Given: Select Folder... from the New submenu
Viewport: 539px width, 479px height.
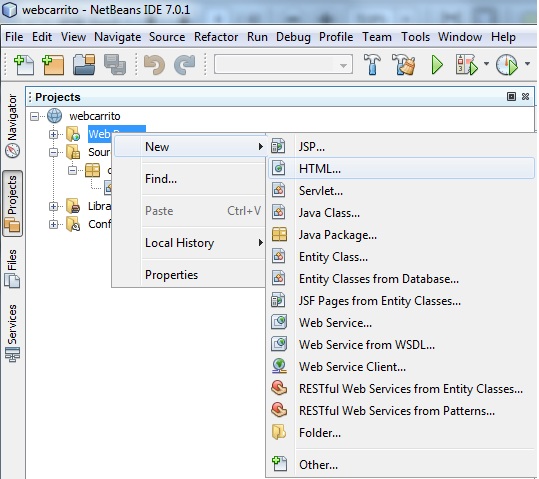Looking at the screenshot, I should click(402, 433).
